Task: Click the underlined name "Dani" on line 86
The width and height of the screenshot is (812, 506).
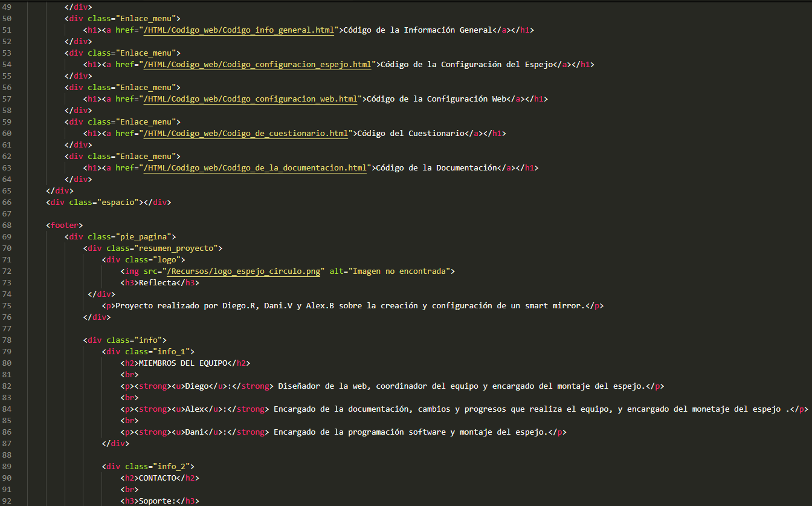Action: tap(195, 432)
